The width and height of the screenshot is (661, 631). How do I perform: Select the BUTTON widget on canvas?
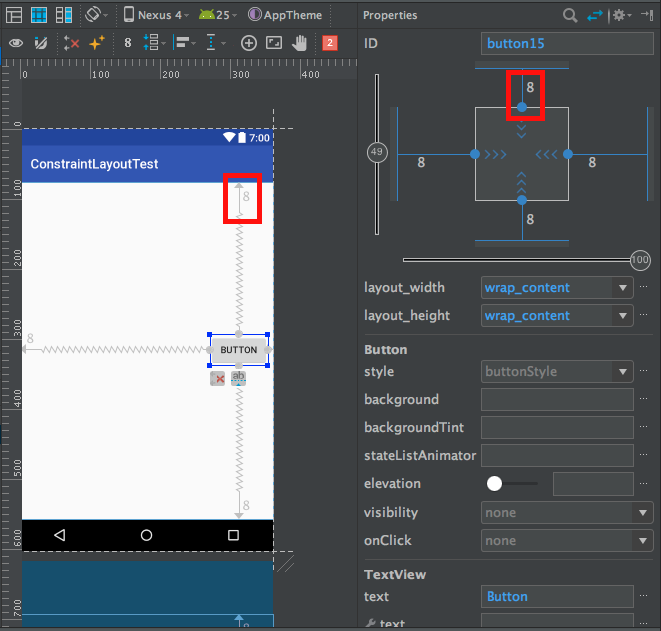(x=239, y=350)
